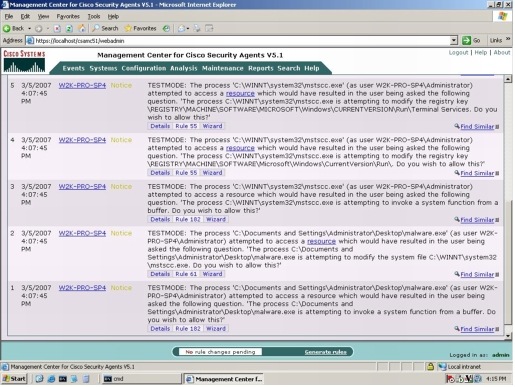Click the scrollbar up arrow of event list

coord(508,79)
